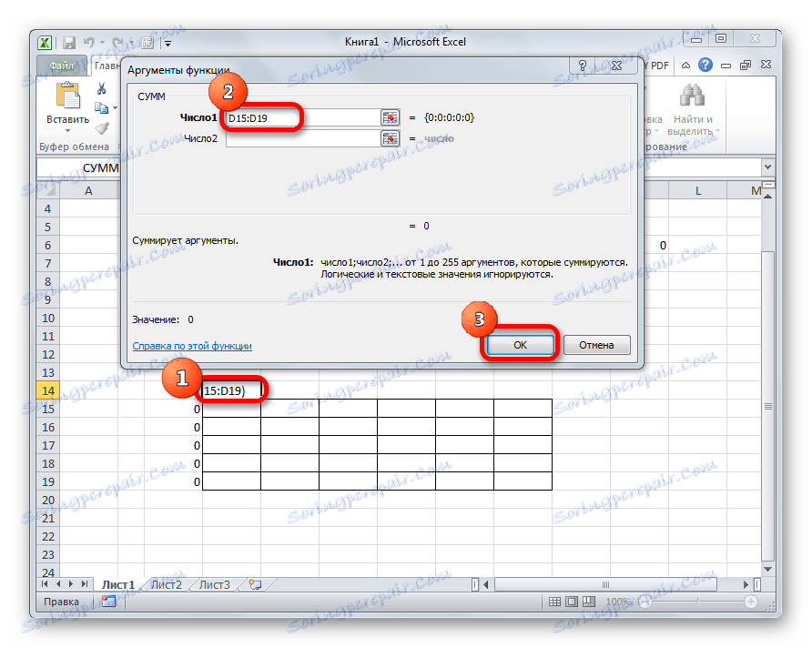Viewport: 812px width, 648px height.
Task: Switch to the Лист2 sheet tab
Action: 166,585
